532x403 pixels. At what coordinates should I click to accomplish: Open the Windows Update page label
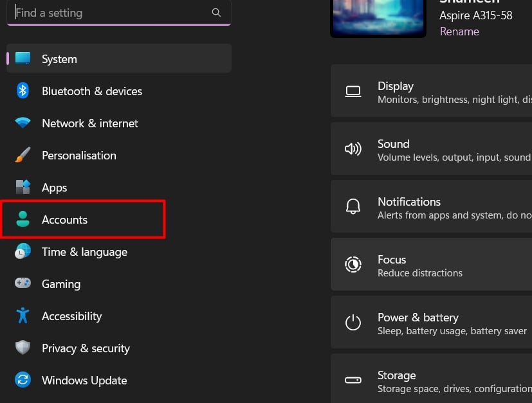[84, 381]
